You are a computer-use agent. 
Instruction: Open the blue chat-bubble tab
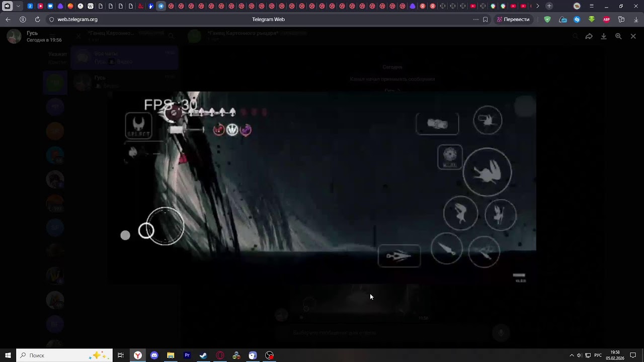pos(50,6)
